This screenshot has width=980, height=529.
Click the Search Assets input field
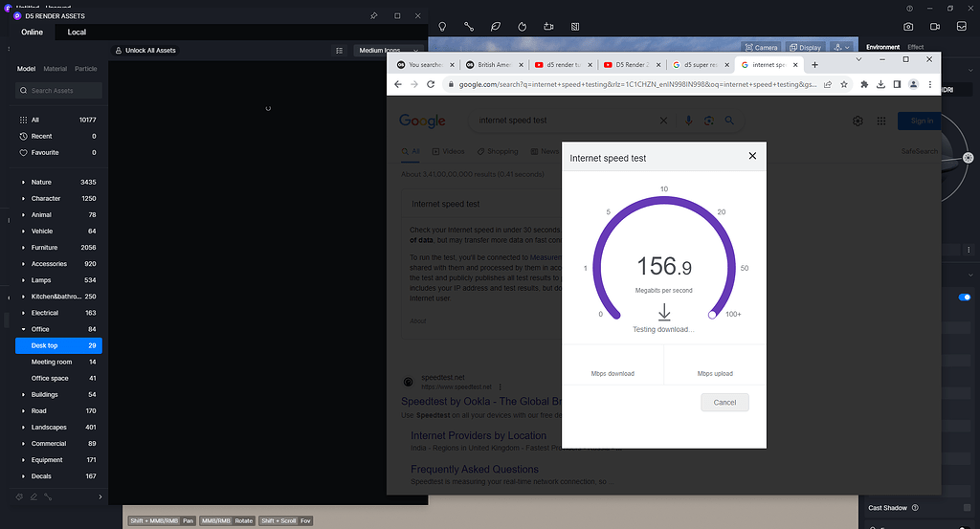[59, 91]
